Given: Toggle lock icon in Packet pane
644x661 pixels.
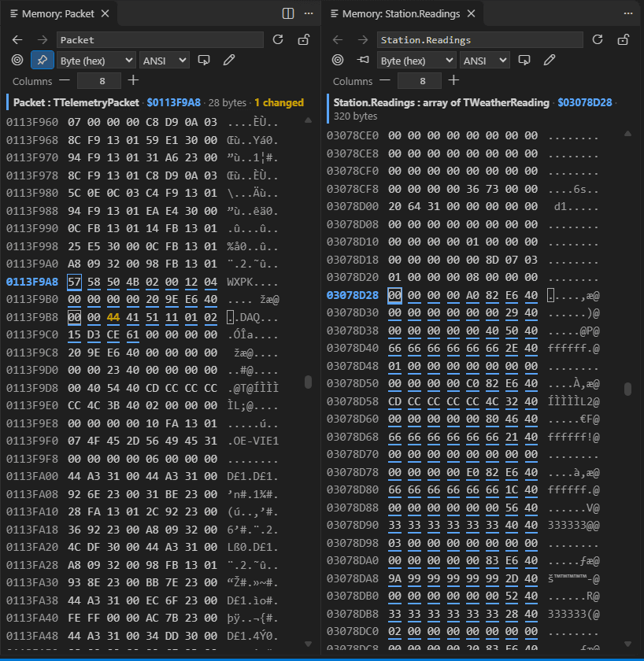Looking at the screenshot, I should pyautogui.click(x=304, y=39).
